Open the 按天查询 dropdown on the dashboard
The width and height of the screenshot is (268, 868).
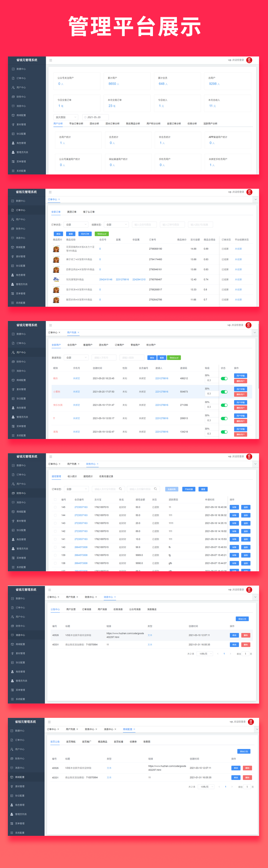[x=66, y=117]
